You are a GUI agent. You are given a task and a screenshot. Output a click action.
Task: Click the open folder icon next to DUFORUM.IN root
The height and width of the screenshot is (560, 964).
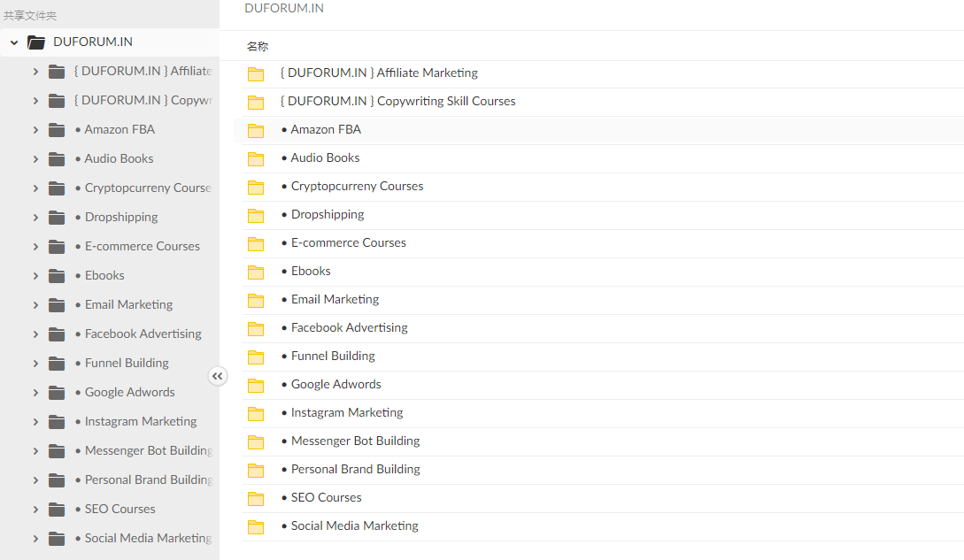[36, 42]
